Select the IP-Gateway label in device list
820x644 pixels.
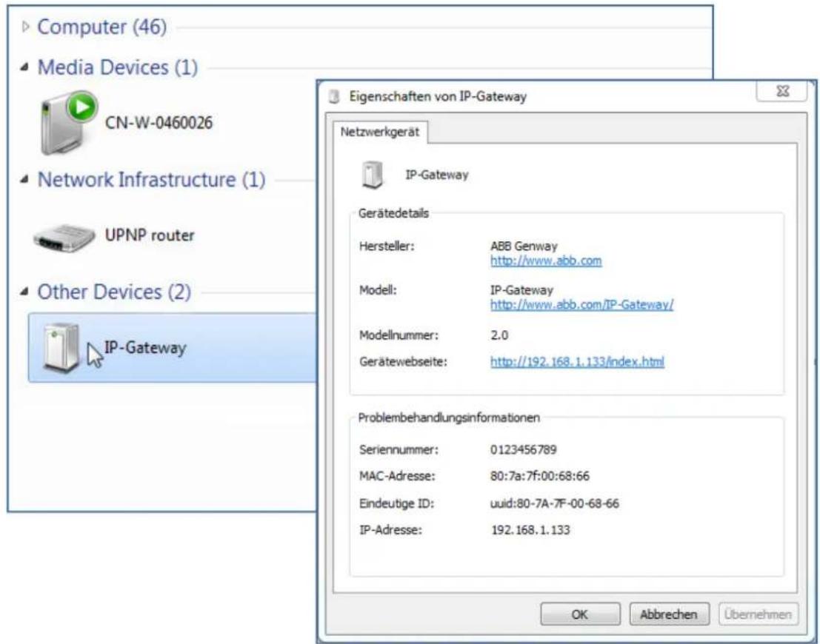[145, 348]
